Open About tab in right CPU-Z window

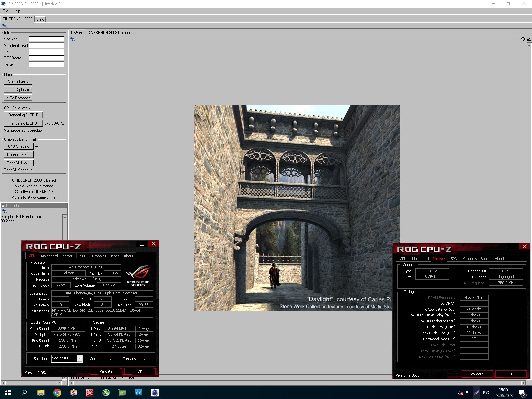click(x=499, y=259)
